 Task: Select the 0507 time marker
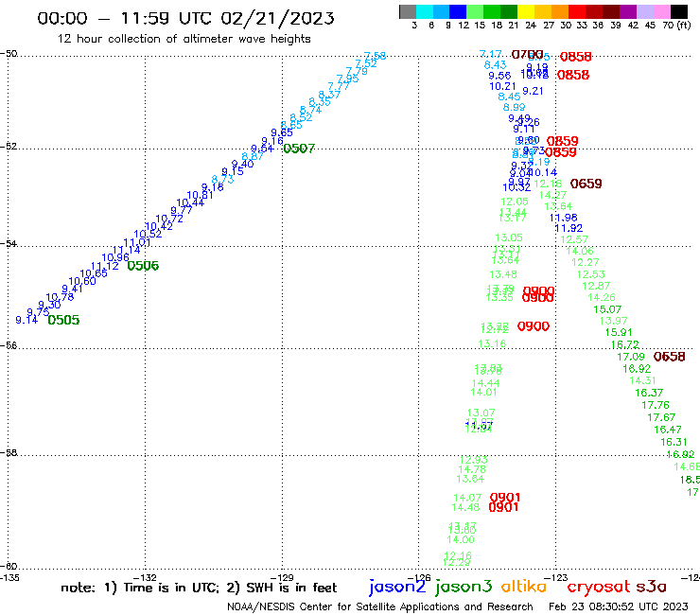[x=299, y=149]
